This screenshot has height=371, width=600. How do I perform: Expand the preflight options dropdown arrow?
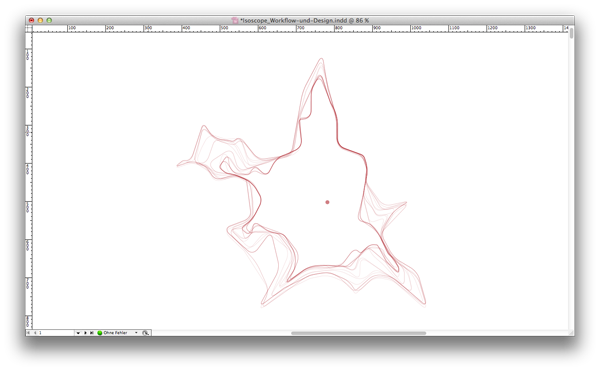coord(136,332)
